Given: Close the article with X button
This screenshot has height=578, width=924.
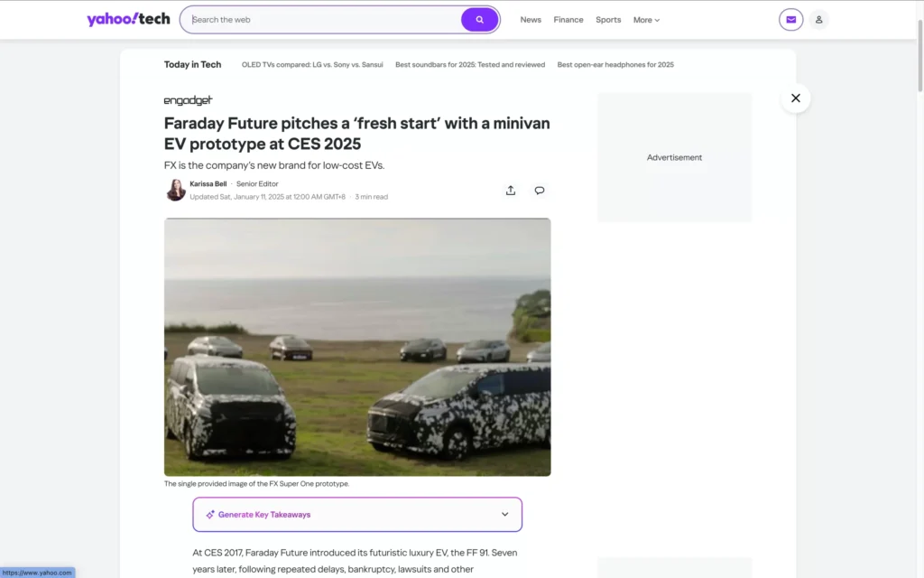Looking at the screenshot, I should click(795, 98).
